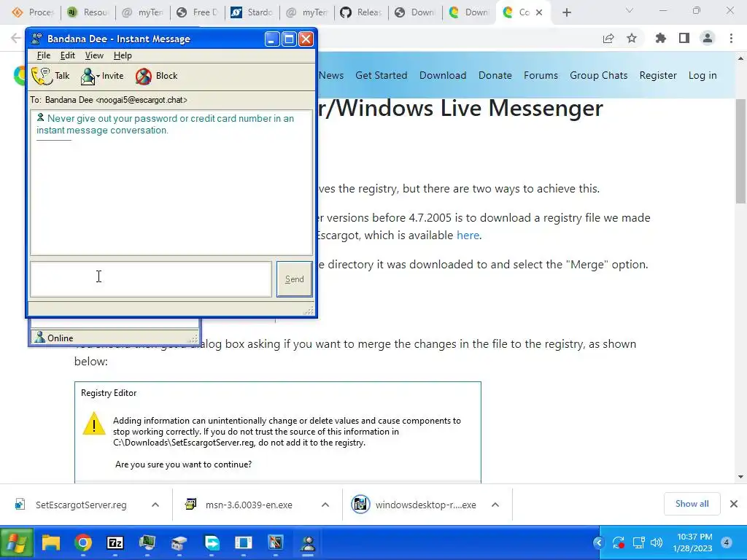Screen dimensions: 747x560
Task: Open the notification count badge
Action: (727, 542)
